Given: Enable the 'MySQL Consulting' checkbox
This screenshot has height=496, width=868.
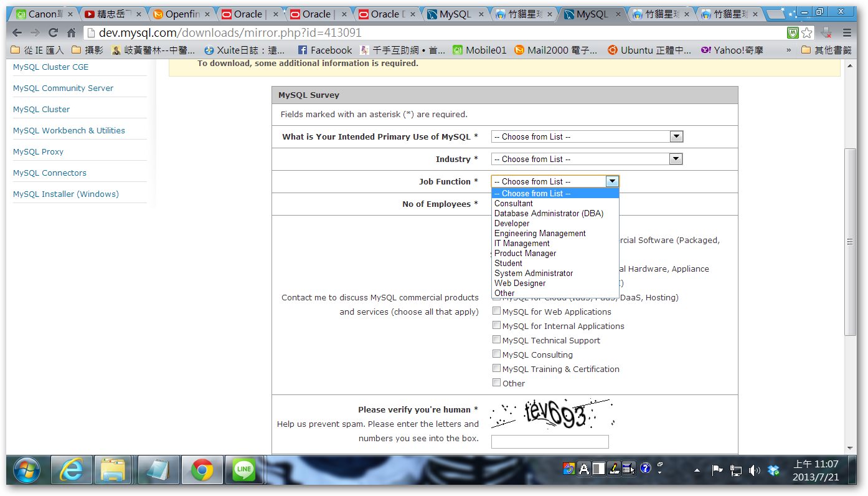Looking at the screenshot, I should tap(496, 354).
